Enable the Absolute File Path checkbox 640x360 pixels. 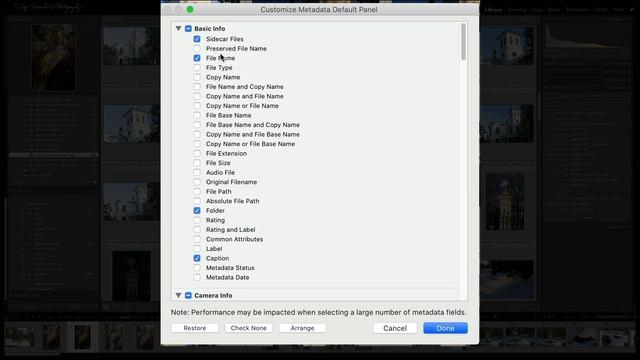coord(197,201)
